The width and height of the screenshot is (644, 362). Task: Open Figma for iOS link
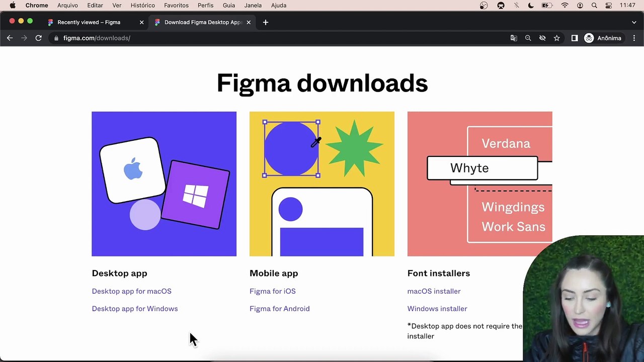pyautogui.click(x=273, y=291)
